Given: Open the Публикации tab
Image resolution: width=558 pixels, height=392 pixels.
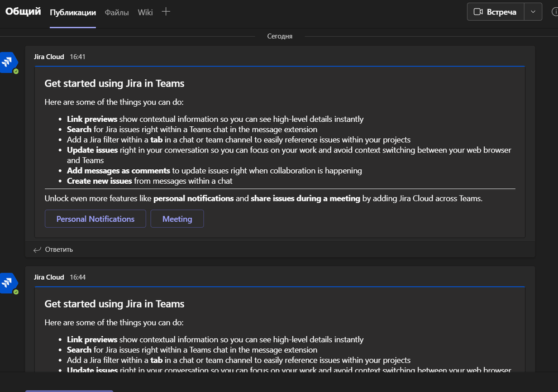Looking at the screenshot, I should tap(73, 12).
